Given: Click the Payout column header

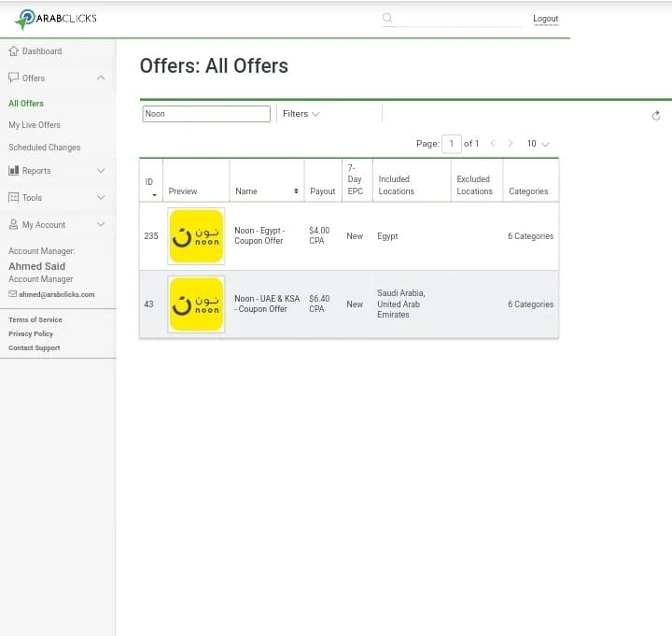Looking at the screenshot, I should [322, 191].
